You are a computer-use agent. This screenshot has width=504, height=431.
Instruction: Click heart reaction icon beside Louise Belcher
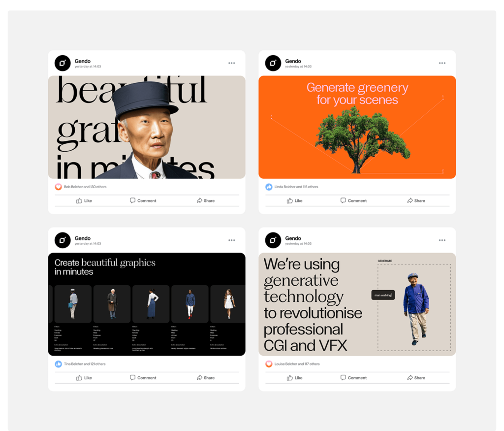(x=269, y=364)
